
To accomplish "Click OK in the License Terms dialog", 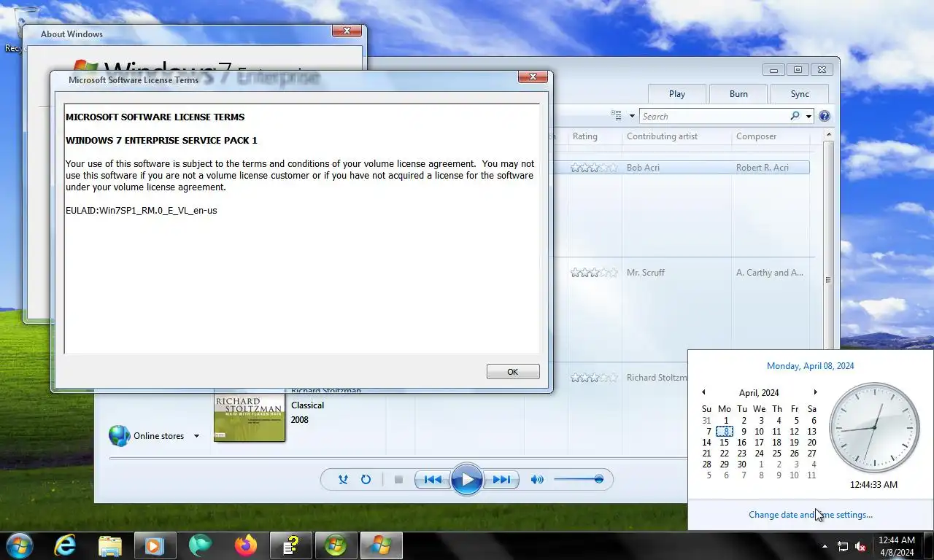I will pyautogui.click(x=513, y=372).
